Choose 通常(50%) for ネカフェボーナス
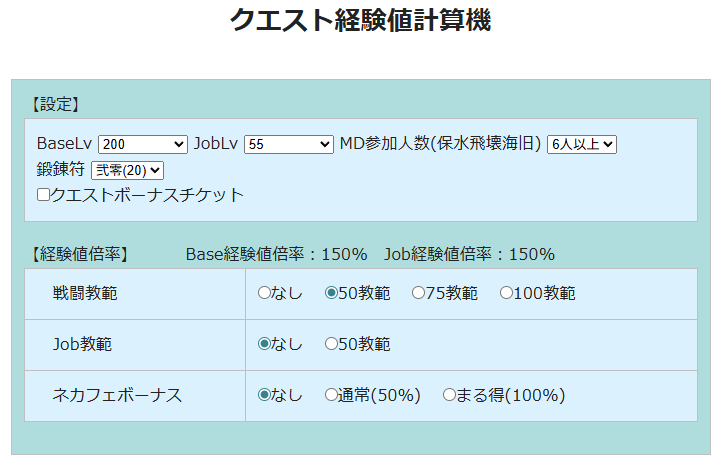Viewport: 720px width, 467px height. [x=332, y=395]
